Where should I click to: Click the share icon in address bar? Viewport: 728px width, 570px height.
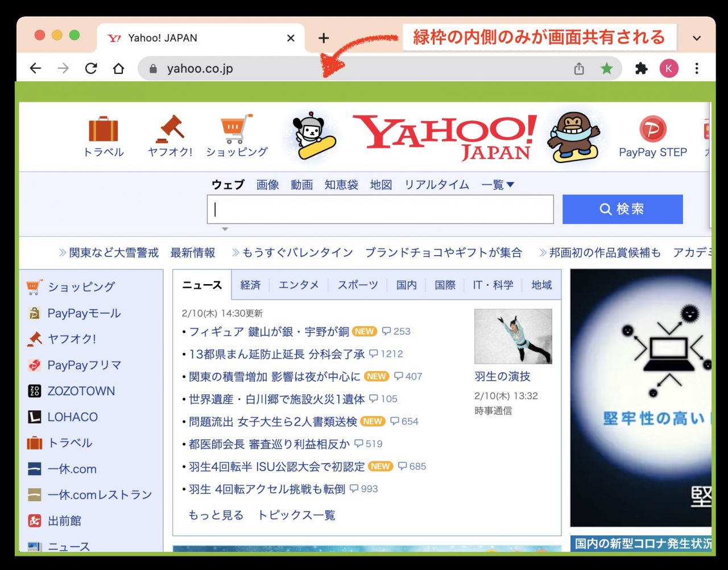(579, 69)
